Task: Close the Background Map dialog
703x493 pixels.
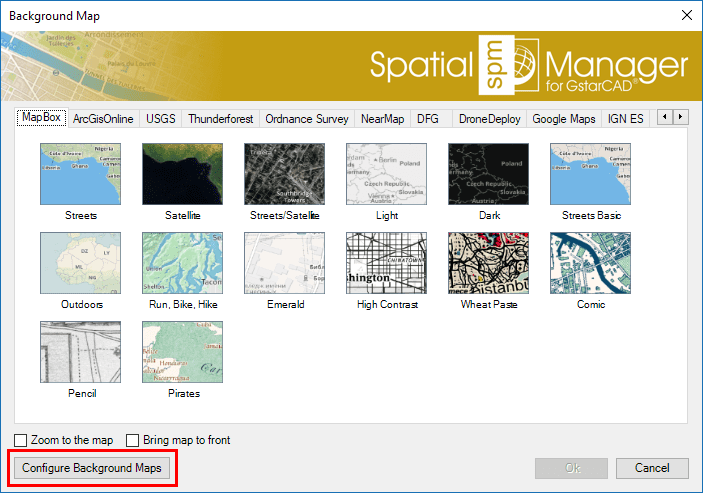Action: (x=686, y=15)
